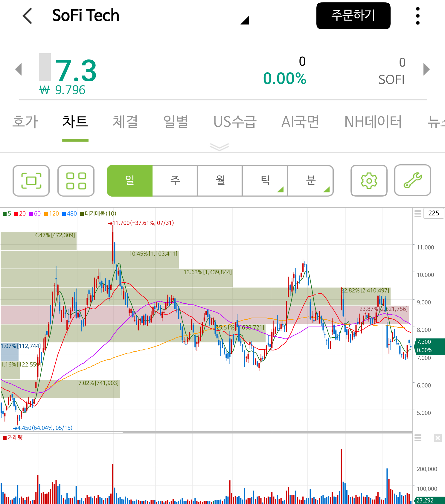Viewport: 445px width, 504px height.
Task: Select the 차트 tab
Action: 75,122
